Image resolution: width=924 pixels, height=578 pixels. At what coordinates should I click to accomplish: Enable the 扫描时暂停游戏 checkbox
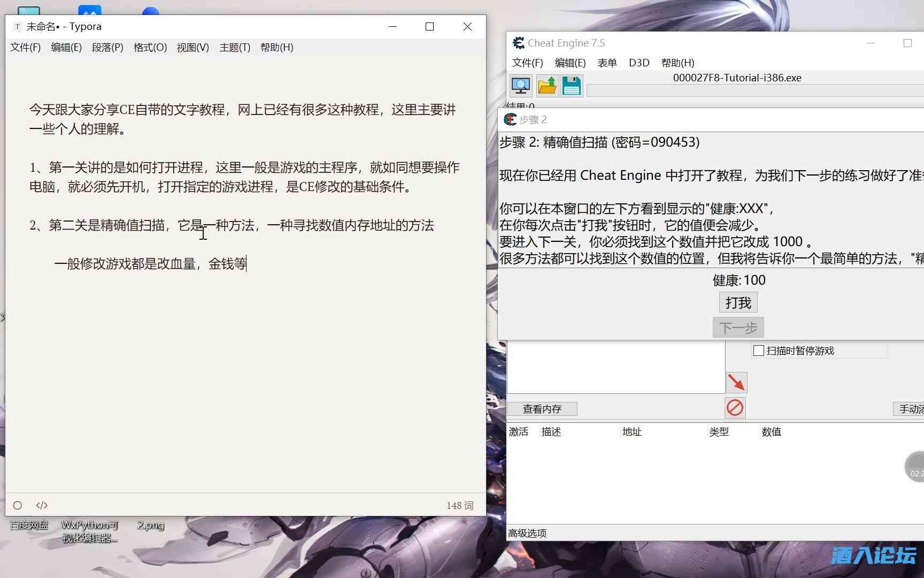click(x=758, y=351)
